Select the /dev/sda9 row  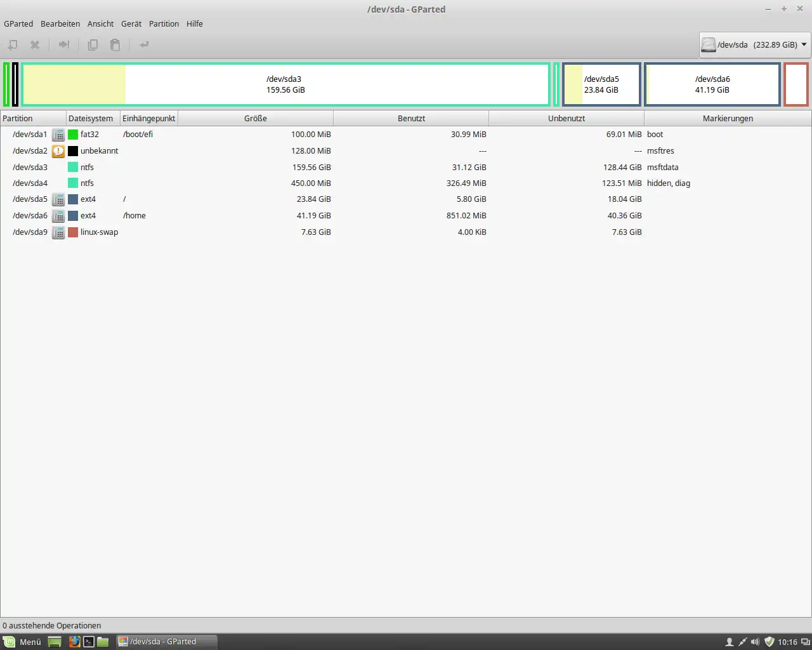[x=406, y=232]
